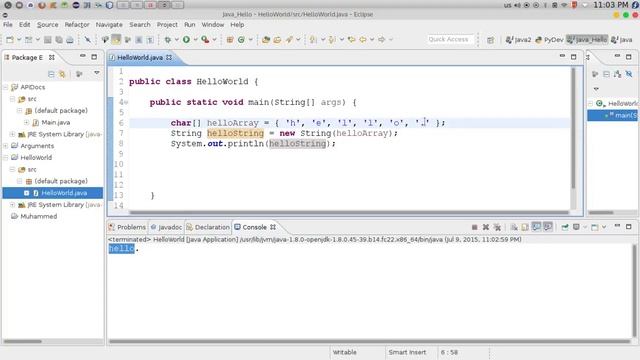Viewport: 640px width, 360px height.
Task: Click the Debug bug icon
Action: [167, 40]
